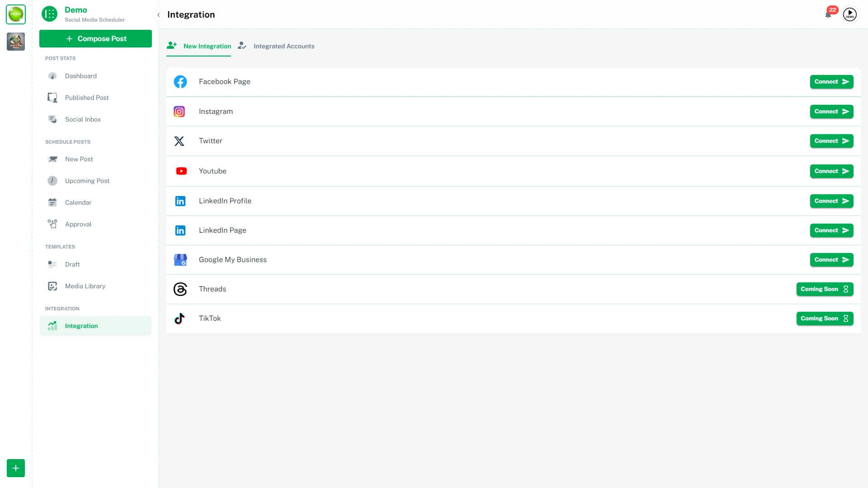This screenshot has height=488, width=868.
Task: Open the Demo workspace avatar
Action: click(16, 14)
